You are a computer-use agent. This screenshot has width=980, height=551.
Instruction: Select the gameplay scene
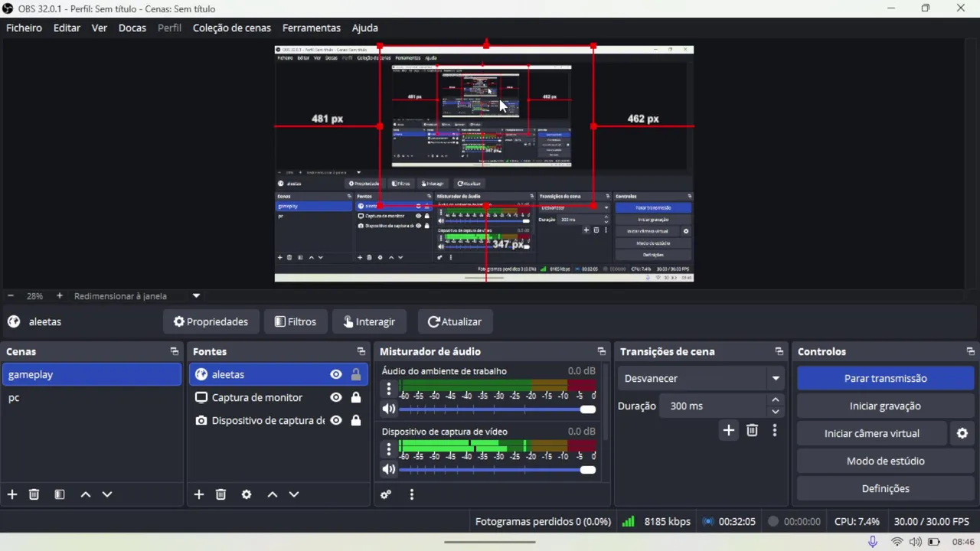click(x=91, y=374)
